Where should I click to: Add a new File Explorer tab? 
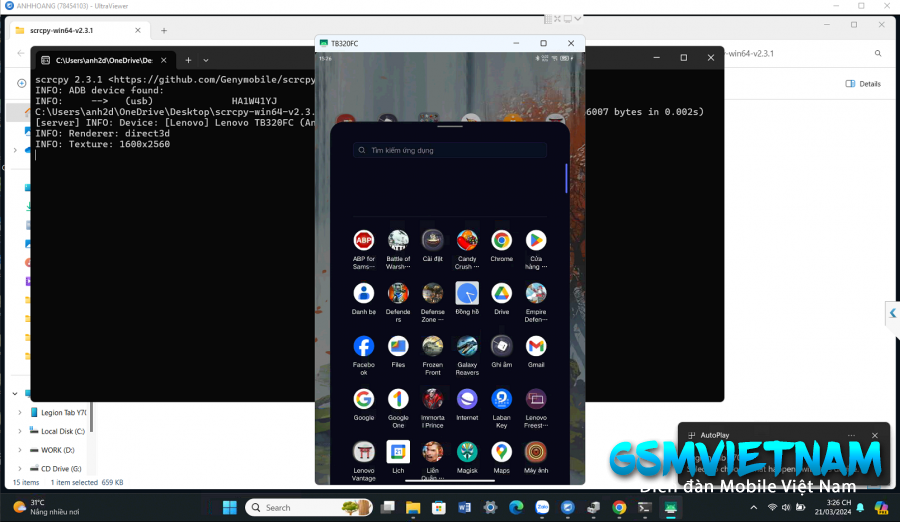[x=164, y=30]
